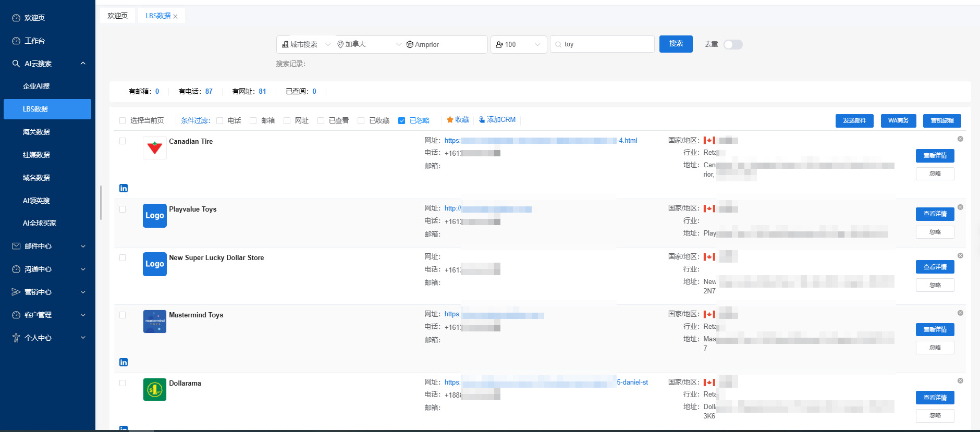
Task: Click the blue 搜索 button
Action: [676, 44]
